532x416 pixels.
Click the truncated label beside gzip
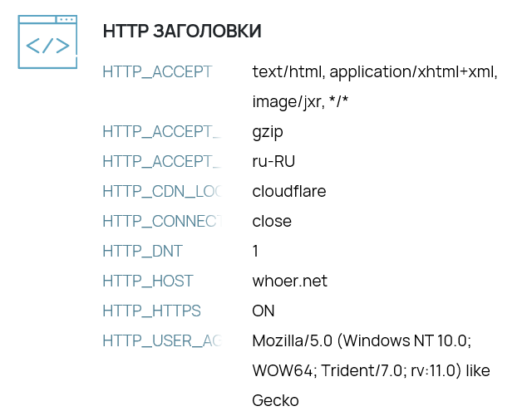pos(161,131)
